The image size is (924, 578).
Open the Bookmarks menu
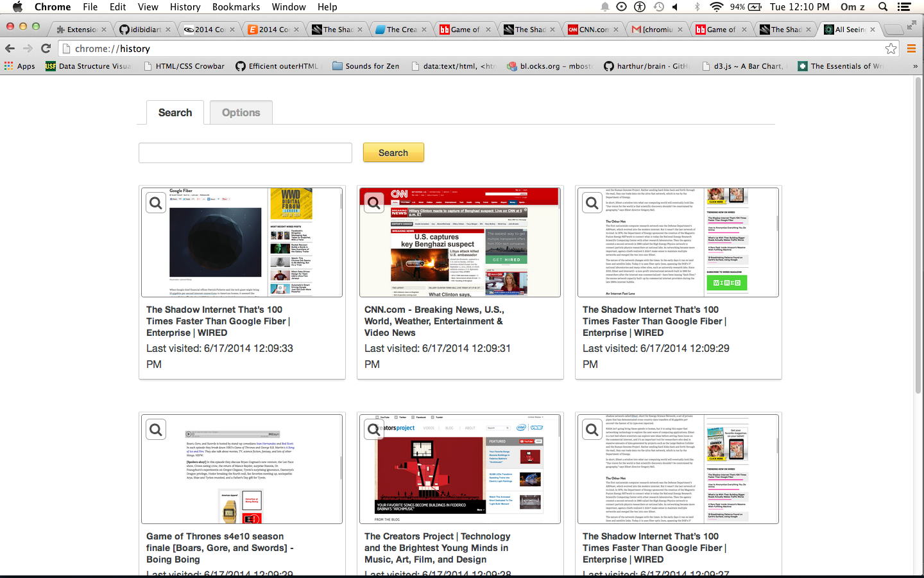[x=236, y=7]
